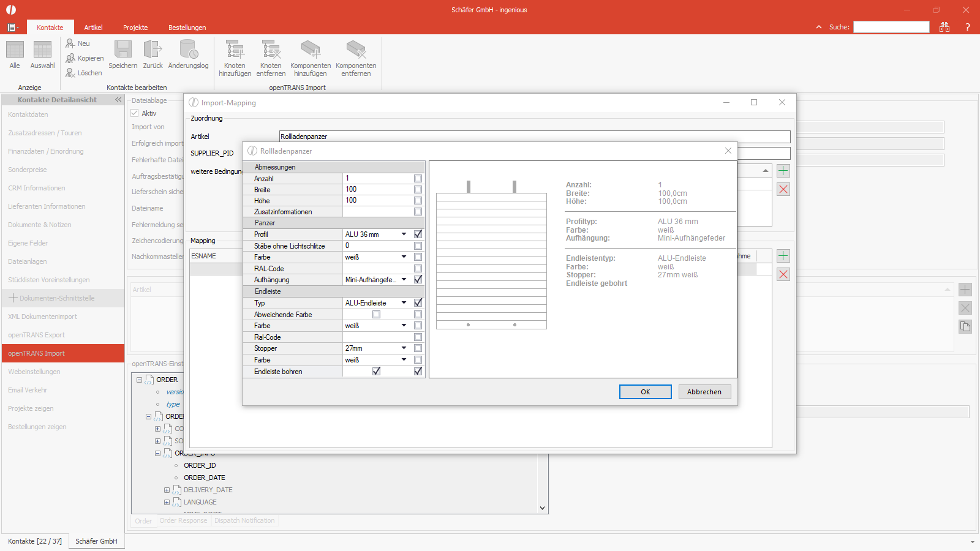Expand the DELIVERY_DATE tree node

pos(167,490)
